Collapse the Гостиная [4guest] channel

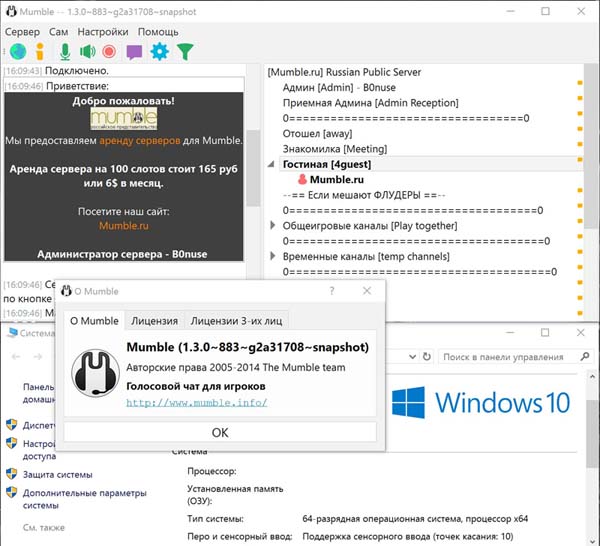pyautogui.click(x=274, y=164)
